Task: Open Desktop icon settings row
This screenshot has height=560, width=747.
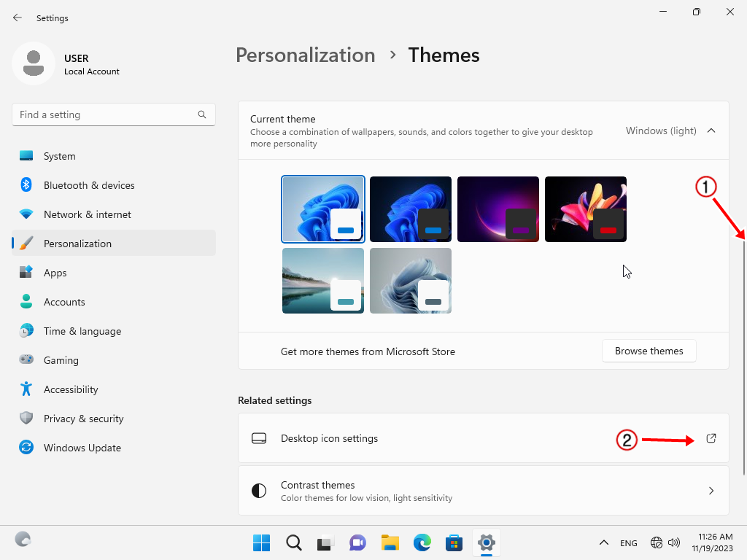Action: click(484, 438)
